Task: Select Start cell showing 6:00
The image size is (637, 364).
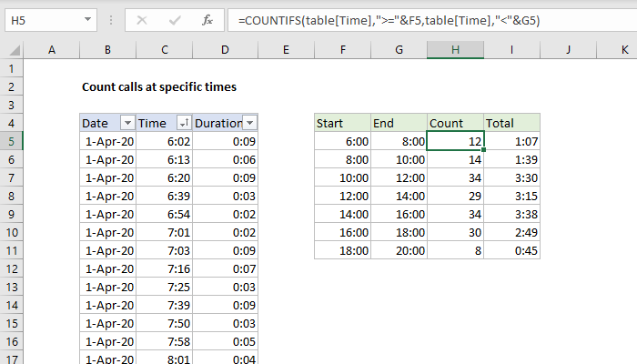Action: pyautogui.click(x=342, y=141)
